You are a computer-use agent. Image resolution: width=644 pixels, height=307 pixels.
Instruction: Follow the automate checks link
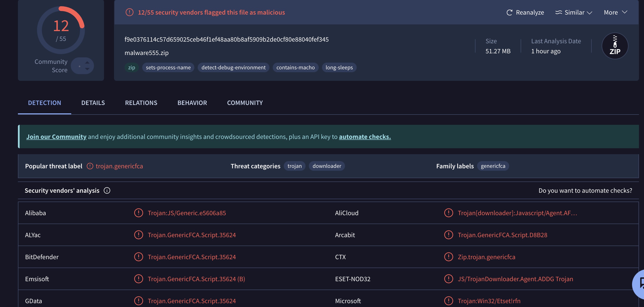[x=365, y=137]
